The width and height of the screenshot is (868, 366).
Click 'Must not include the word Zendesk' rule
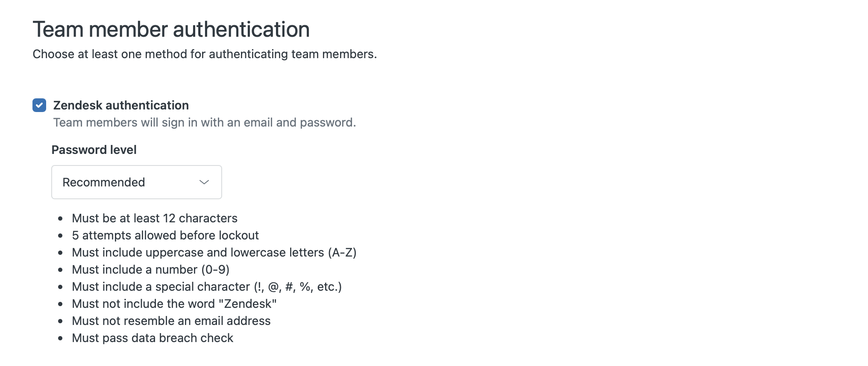(x=174, y=304)
